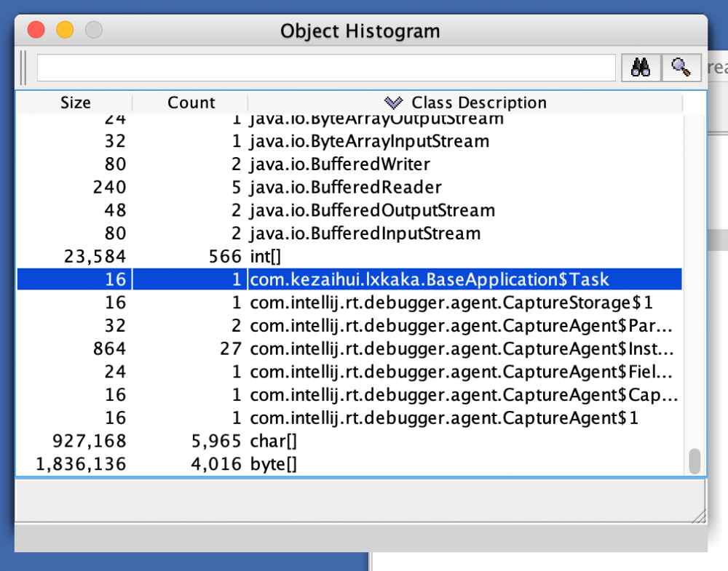This screenshot has width=728, height=571.
Task: Select the CaptureAgent$Fiel... row
Action: coord(349,372)
